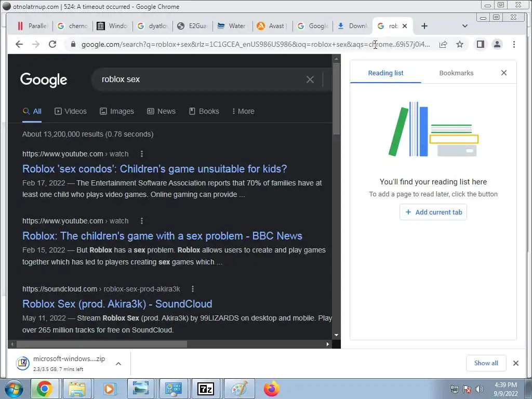Switch to the Avast tab
Image resolution: width=532 pixels, height=399 pixels.
point(272,26)
